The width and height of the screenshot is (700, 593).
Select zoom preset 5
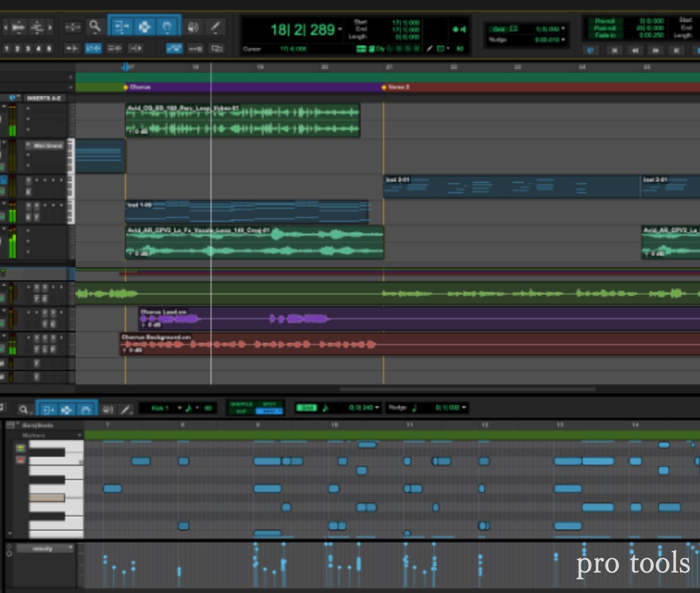[x=49, y=48]
